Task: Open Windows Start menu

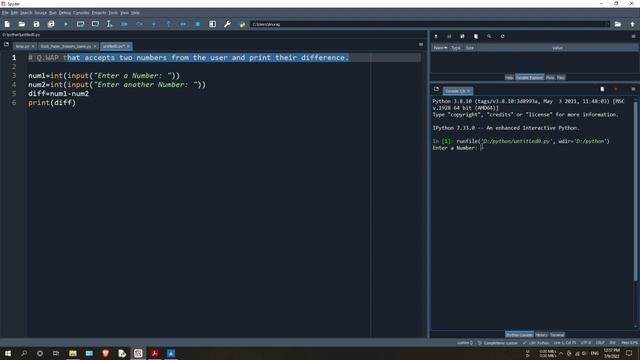Action: (x=8, y=353)
